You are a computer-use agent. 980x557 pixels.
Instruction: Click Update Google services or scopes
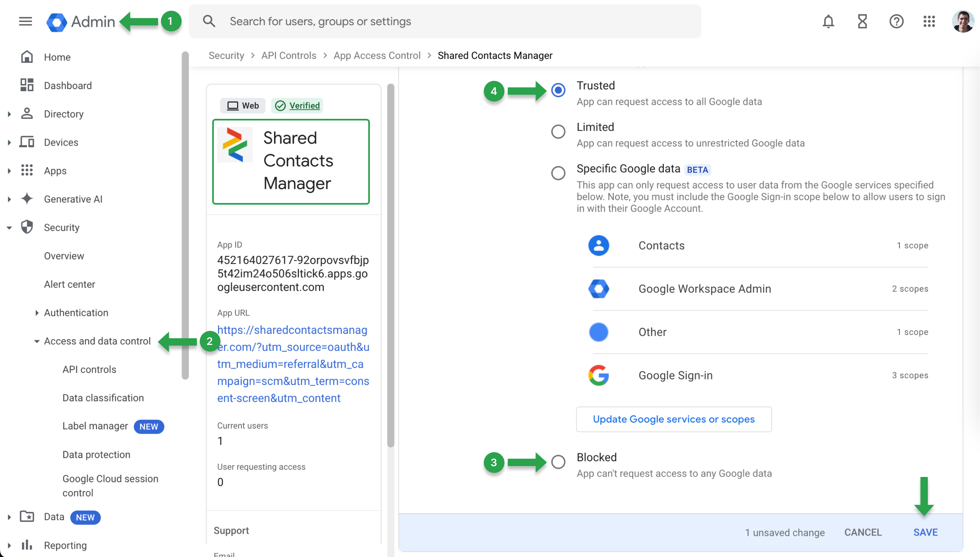(x=674, y=419)
